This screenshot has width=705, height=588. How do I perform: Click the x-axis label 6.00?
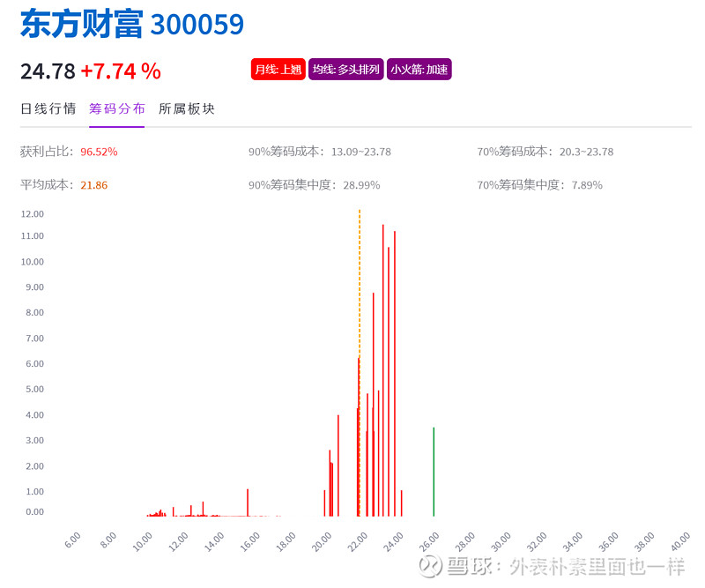pyautogui.click(x=72, y=540)
